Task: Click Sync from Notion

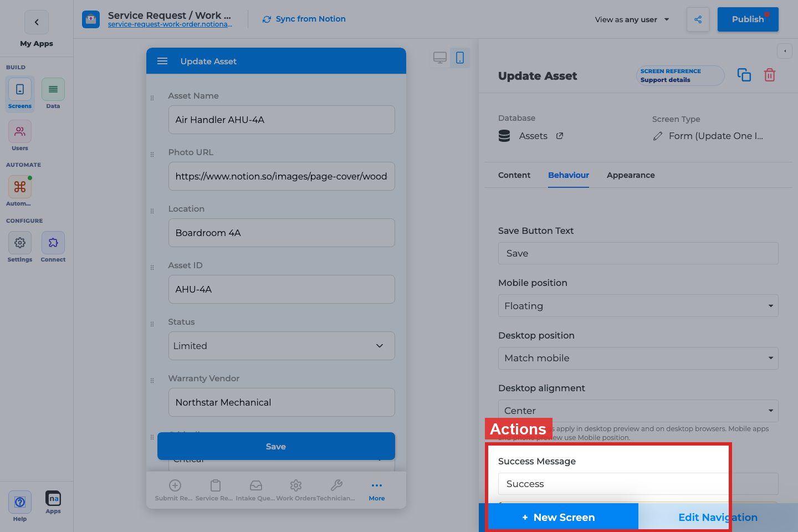Action: click(304, 19)
